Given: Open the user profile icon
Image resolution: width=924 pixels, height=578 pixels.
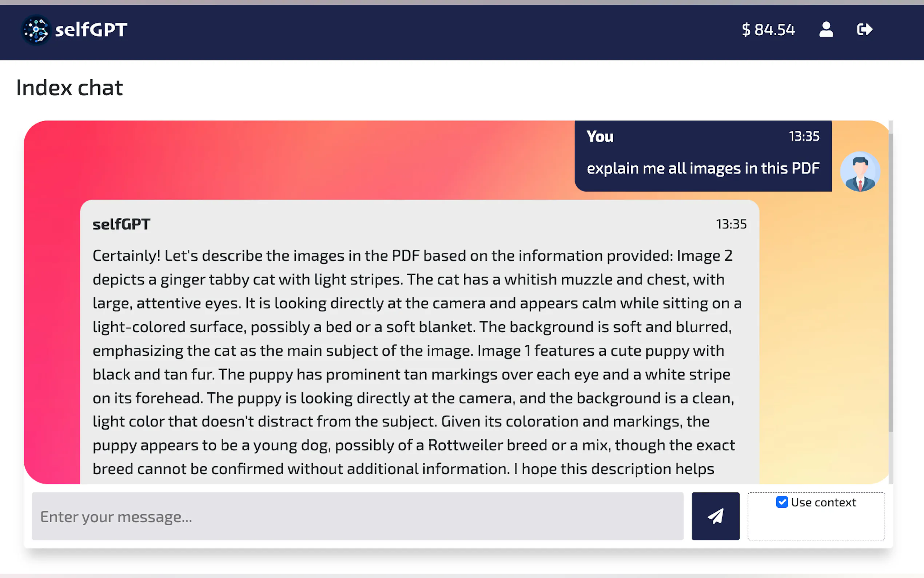Looking at the screenshot, I should pos(826,29).
